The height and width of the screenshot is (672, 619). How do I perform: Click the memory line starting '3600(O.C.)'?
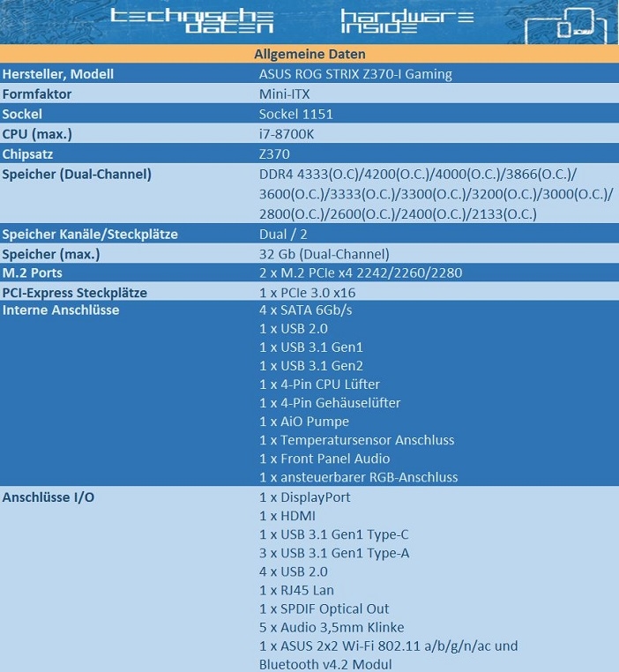click(x=436, y=194)
